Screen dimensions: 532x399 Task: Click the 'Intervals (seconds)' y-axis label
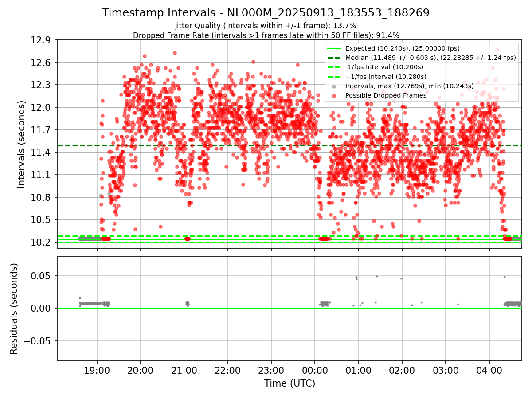(x=22, y=144)
